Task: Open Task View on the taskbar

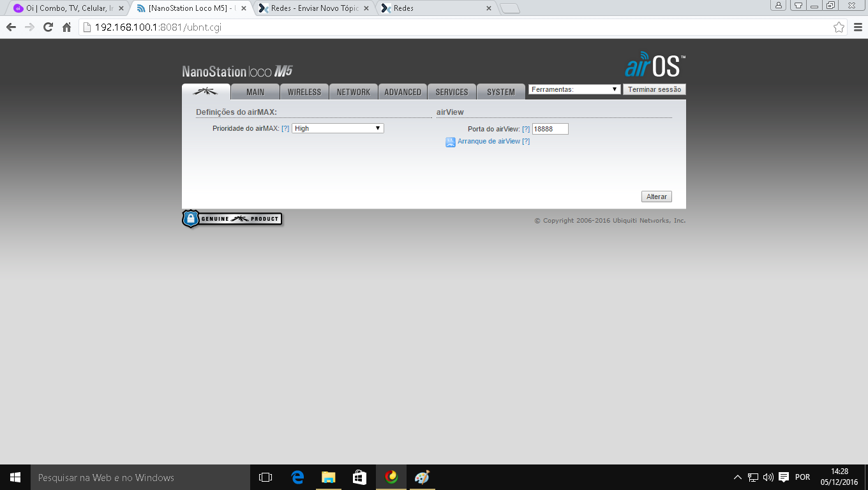Action: (266, 477)
